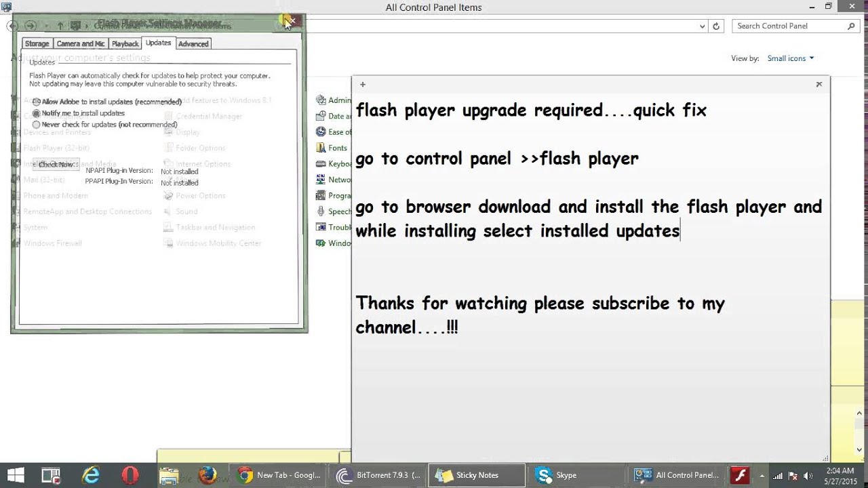Select the Updates tab
Viewport: 868px width, 488px height.
tap(159, 43)
